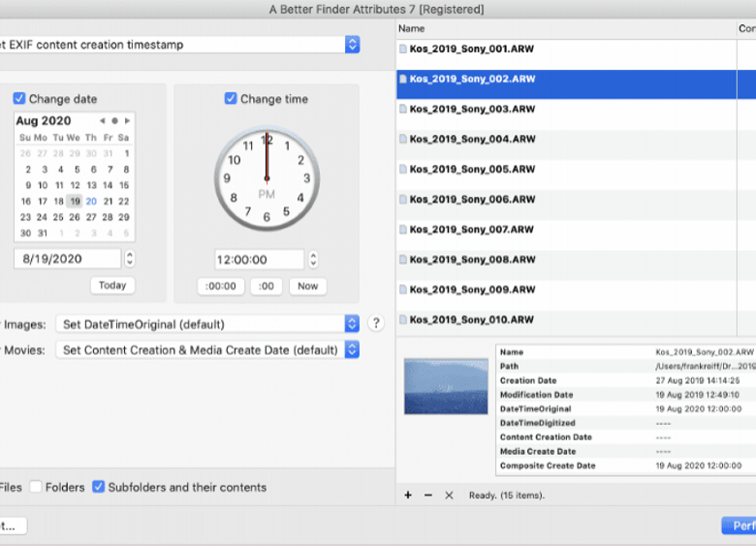Open the question mark help button
756x546 pixels.
coord(376,324)
